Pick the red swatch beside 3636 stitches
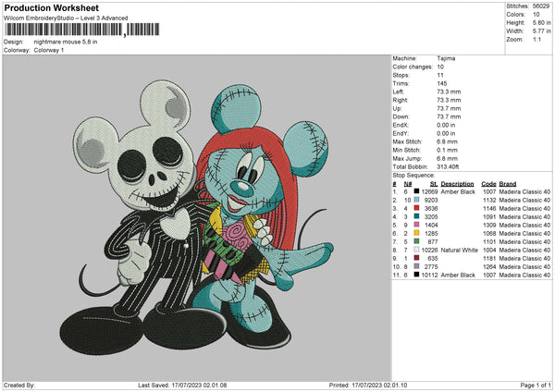 point(416,208)
